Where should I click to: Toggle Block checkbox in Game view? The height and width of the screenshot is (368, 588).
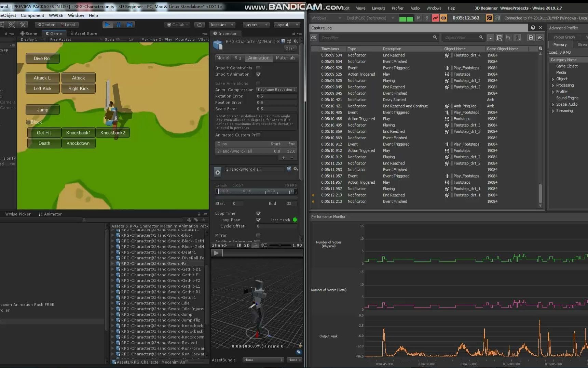28,122
